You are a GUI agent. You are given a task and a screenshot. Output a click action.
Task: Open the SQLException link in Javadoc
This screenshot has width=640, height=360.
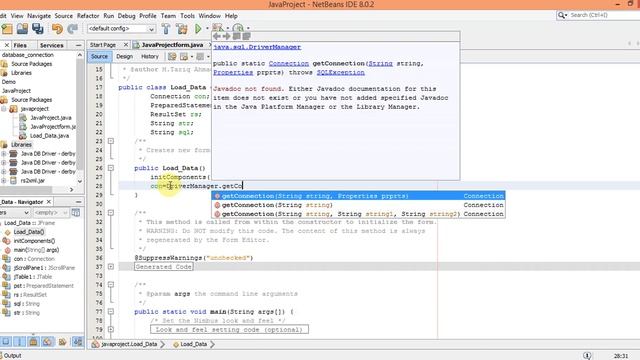[x=340, y=73]
